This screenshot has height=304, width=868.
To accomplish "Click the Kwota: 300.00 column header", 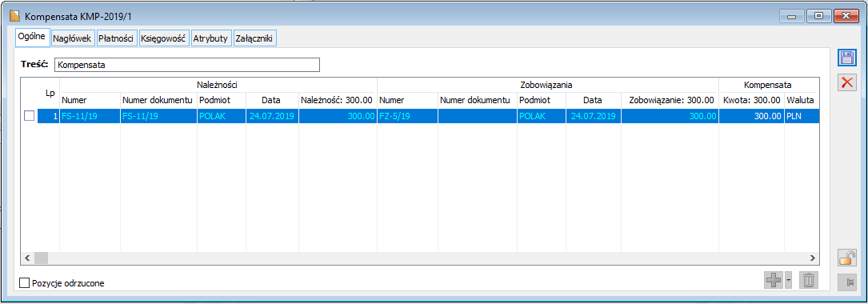I will [752, 100].
